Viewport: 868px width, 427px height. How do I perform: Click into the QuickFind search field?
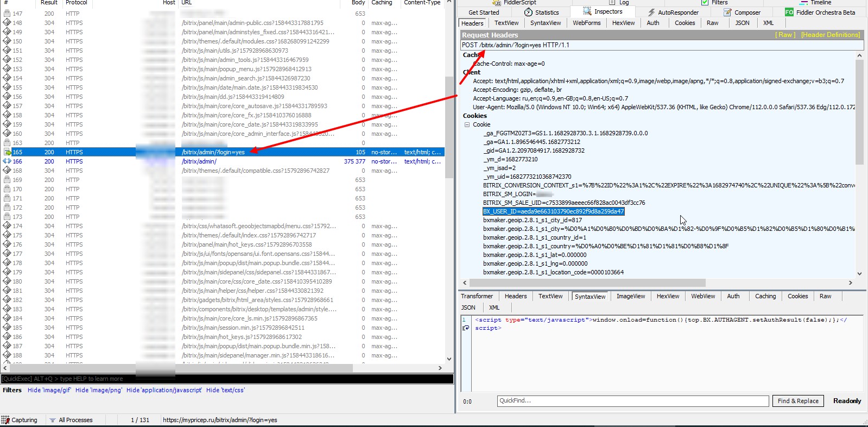click(633, 401)
